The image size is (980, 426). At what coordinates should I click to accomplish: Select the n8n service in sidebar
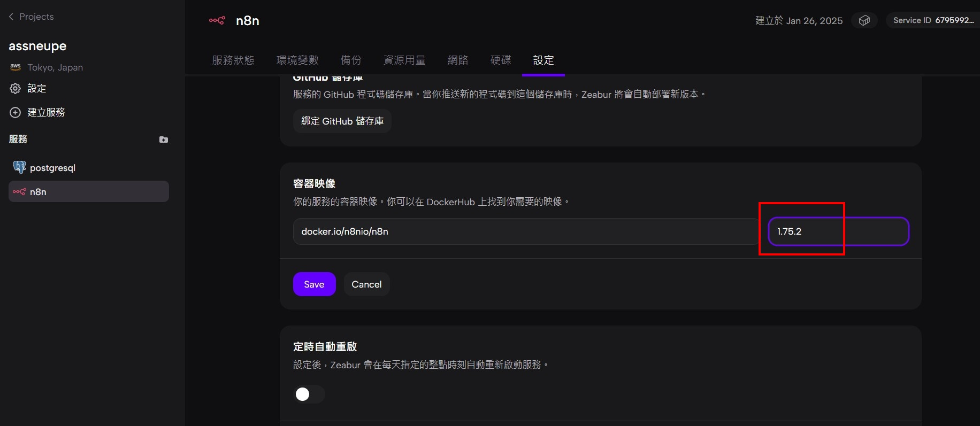[x=89, y=191]
